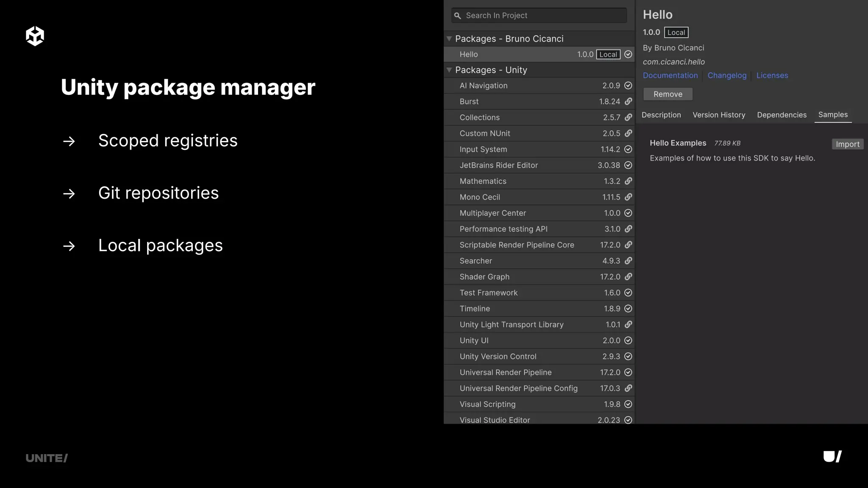Viewport: 868px width, 488px height.
Task: Click the magnifier icon in the search box
Action: pos(457,16)
